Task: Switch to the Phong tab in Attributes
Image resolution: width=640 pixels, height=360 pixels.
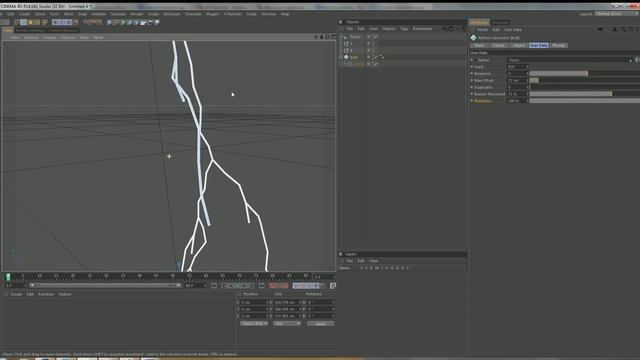Action: click(558, 45)
